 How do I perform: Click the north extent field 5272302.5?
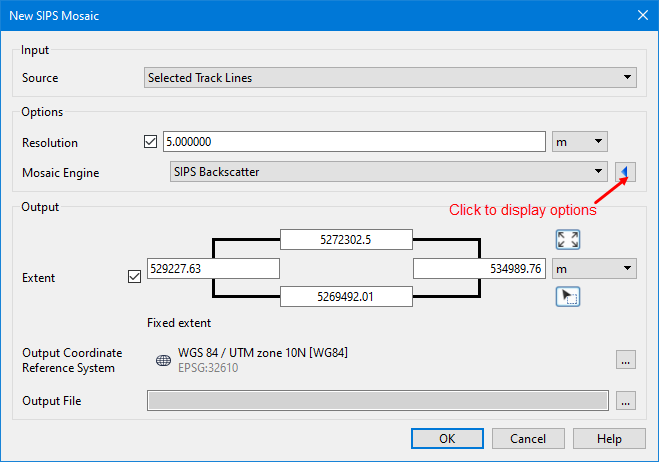[x=346, y=239]
